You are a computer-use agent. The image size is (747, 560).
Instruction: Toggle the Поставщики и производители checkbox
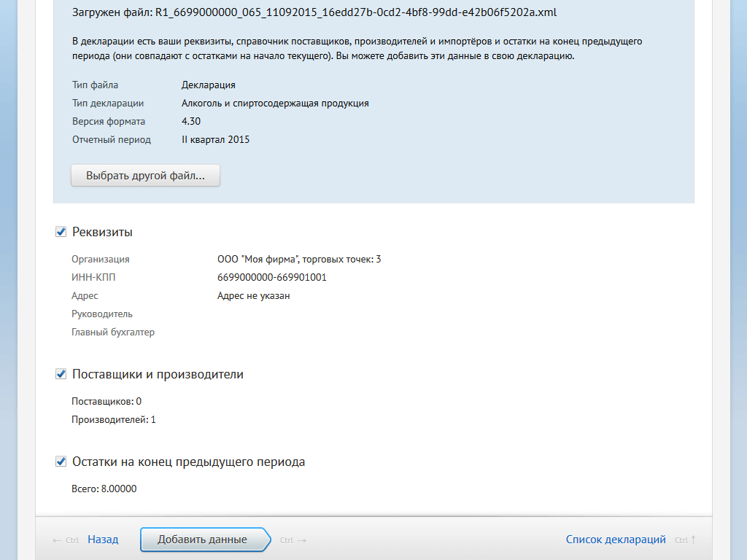[x=61, y=374]
